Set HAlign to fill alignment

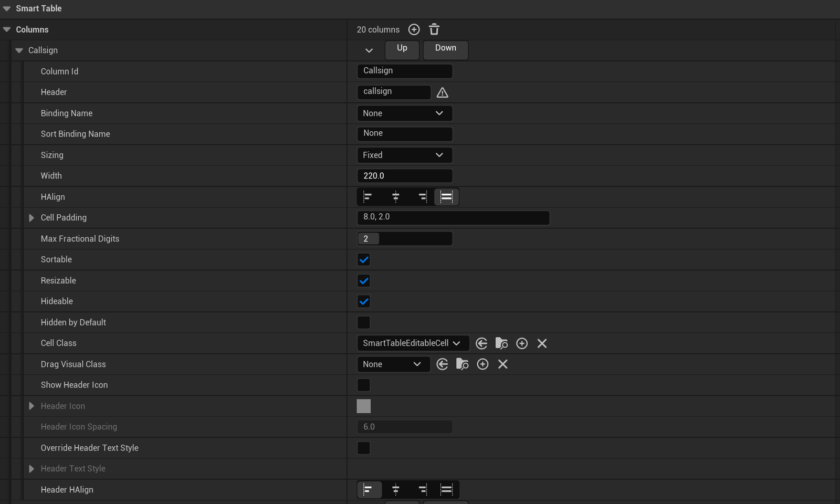tap(447, 197)
